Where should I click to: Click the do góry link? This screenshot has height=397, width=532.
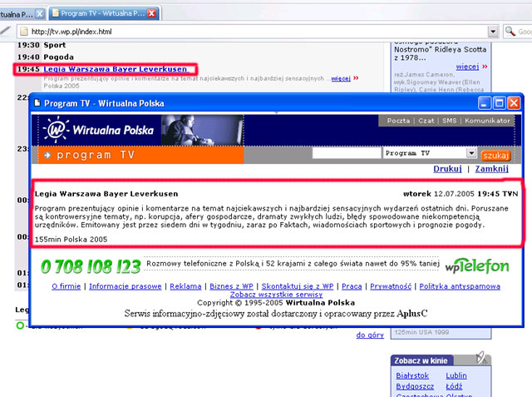pyautogui.click(x=370, y=335)
